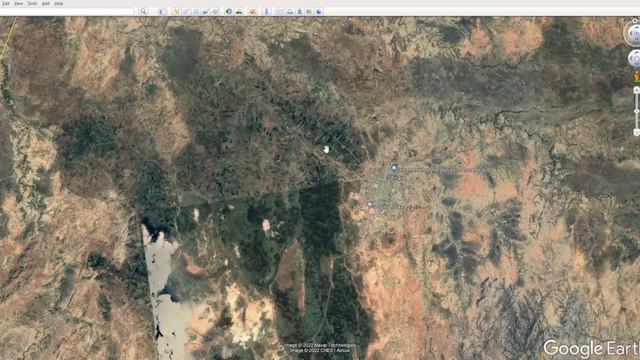The image size is (640, 360).
Task: Pick up the Street View pegman
Action: [636, 76]
